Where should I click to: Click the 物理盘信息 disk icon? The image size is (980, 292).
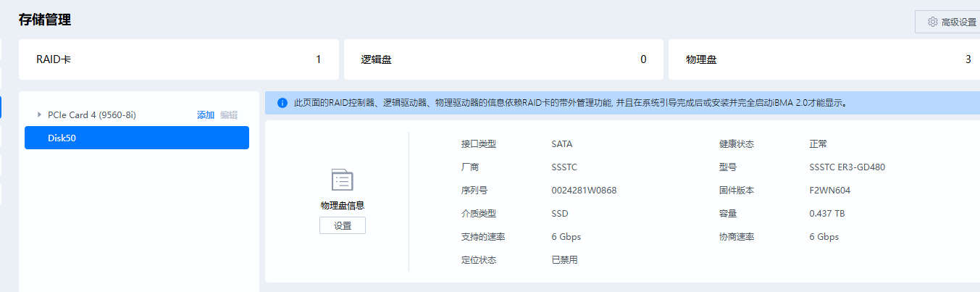[x=342, y=180]
